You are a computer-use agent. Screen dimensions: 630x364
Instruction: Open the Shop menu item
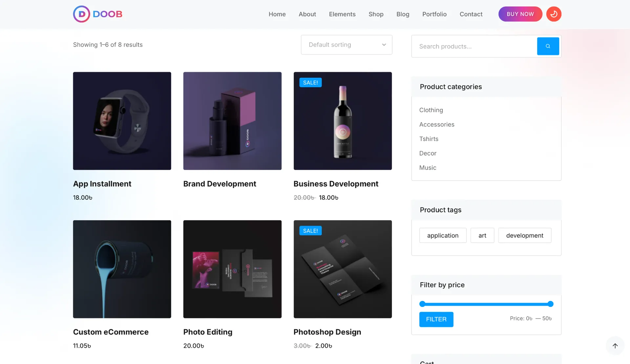[x=376, y=14]
